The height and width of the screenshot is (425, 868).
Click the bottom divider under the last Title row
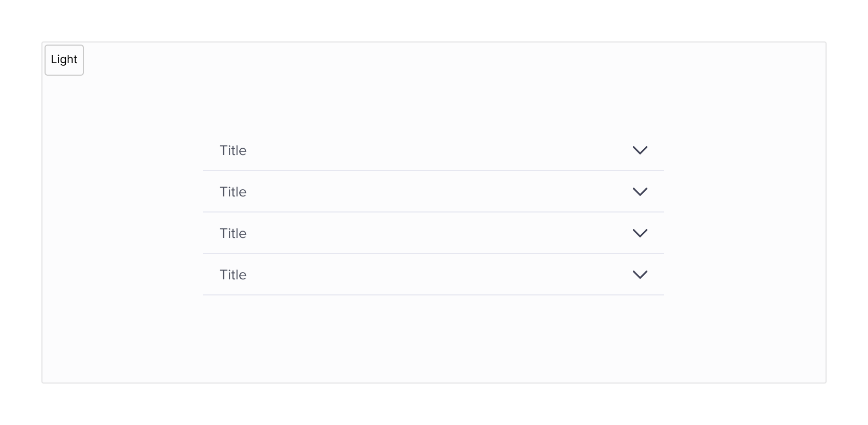433,295
